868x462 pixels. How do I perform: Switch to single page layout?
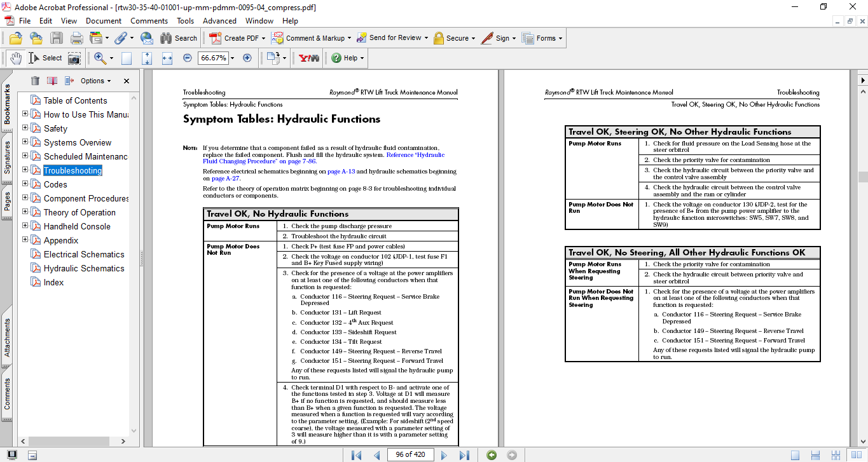pyautogui.click(x=796, y=455)
